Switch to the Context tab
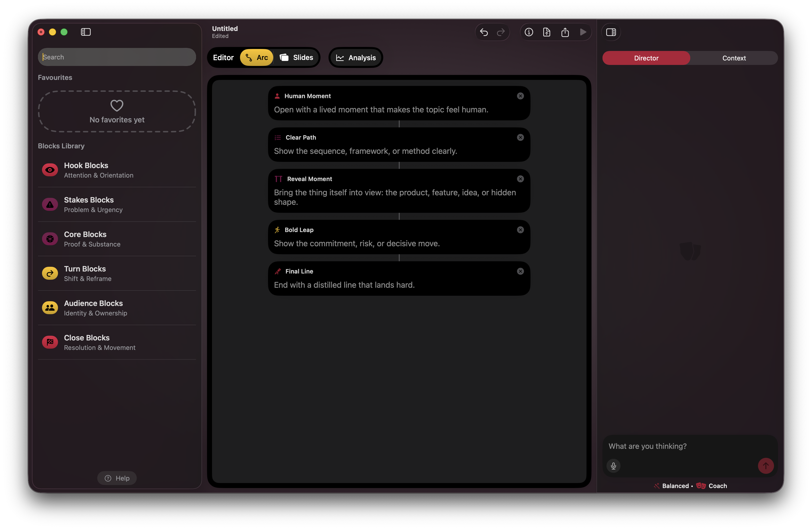Image resolution: width=812 pixels, height=530 pixels. click(734, 58)
